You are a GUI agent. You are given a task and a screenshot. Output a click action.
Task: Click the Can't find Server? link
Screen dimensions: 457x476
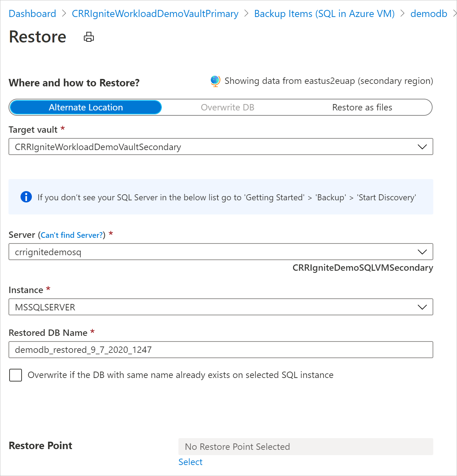pos(71,235)
